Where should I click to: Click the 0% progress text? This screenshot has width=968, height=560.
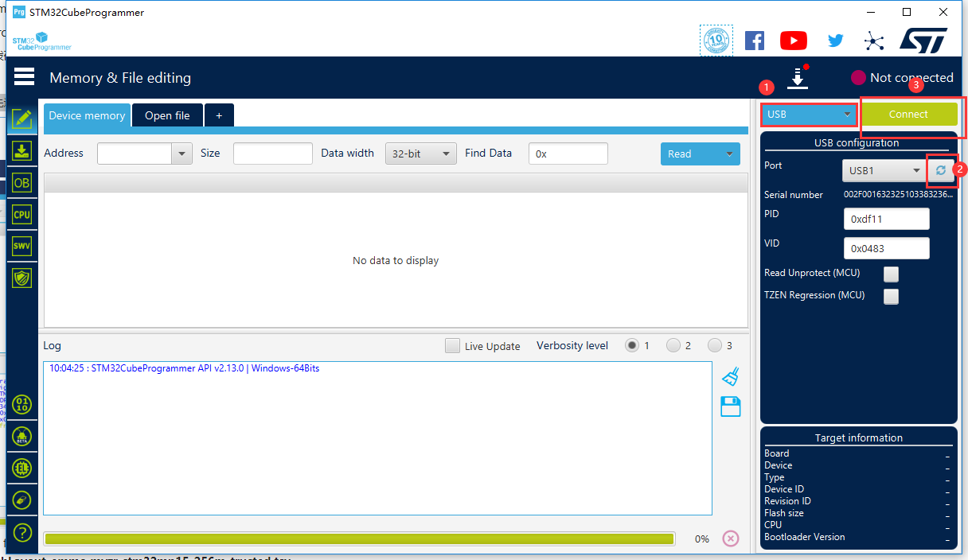[x=702, y=539]
